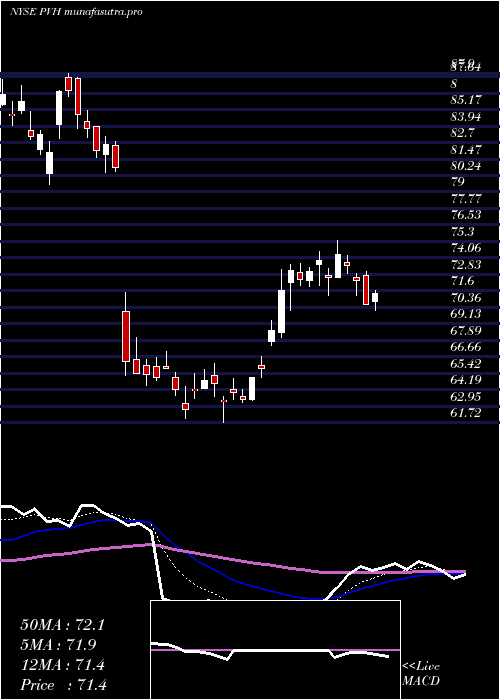Image resolution: width=500 pixels, height=700 pixels.
Task: Click the 65.42 price axis label
Action: click(467, 363)
